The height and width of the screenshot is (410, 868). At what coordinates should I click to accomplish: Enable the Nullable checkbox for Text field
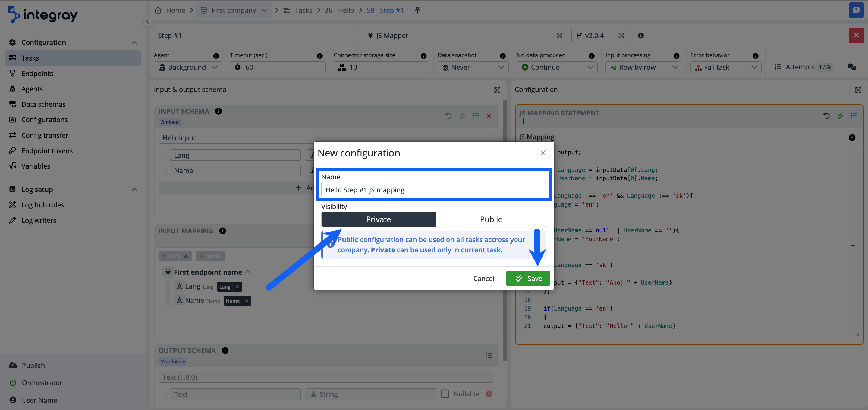point(445,393)
